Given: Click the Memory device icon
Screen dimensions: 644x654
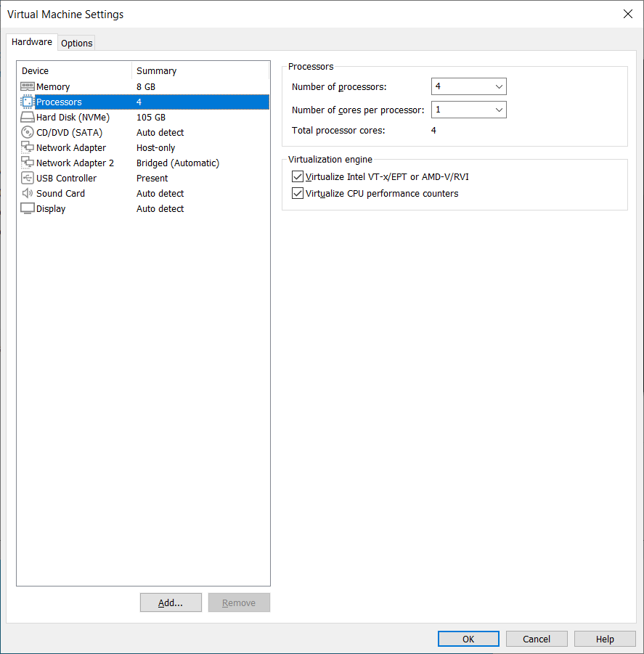Looking at the screenshot, I should pyautogui.click(x=27, y=86).
